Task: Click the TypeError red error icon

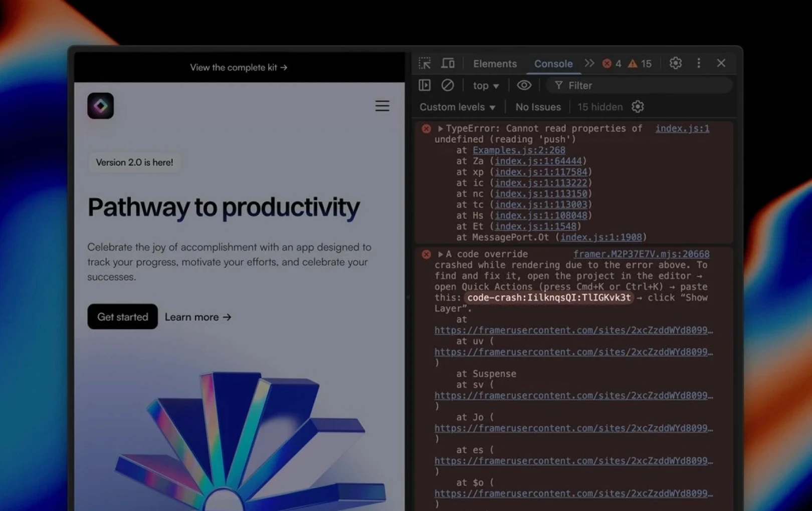Action: 426,129
